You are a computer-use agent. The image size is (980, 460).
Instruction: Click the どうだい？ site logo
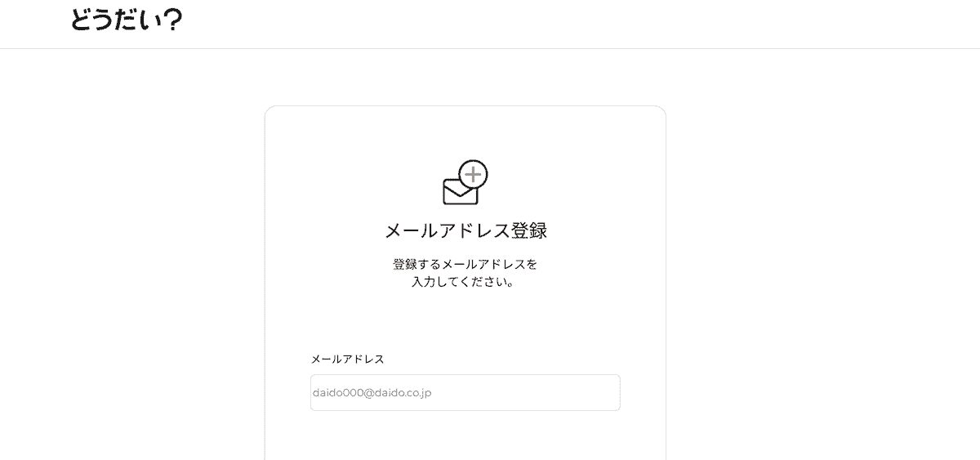click(x=127, y=18)
